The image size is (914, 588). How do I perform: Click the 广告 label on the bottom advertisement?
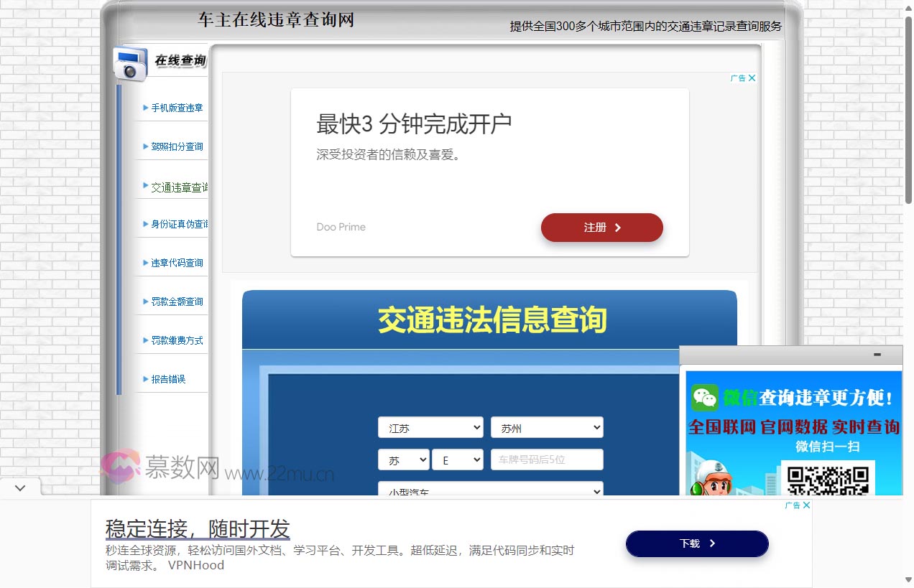click(795, 505)
